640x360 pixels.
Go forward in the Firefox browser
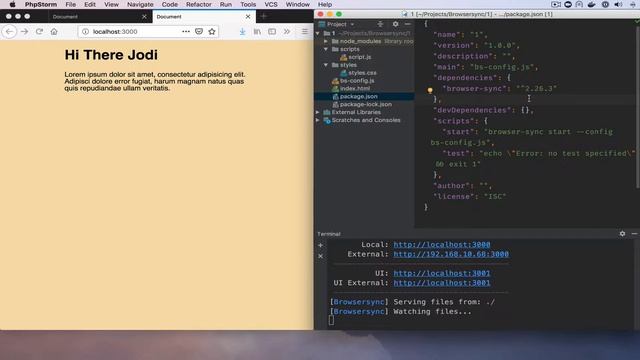tap(24, 31)
